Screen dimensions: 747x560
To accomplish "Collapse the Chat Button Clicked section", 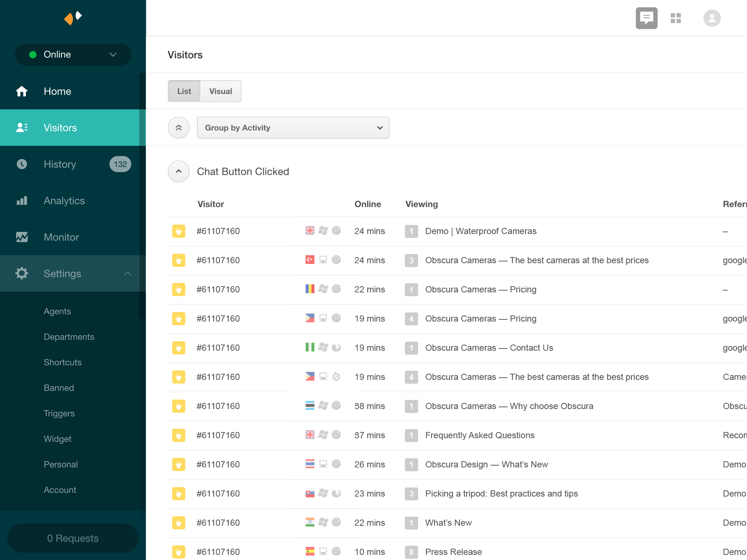I will [x=179, y=171].
